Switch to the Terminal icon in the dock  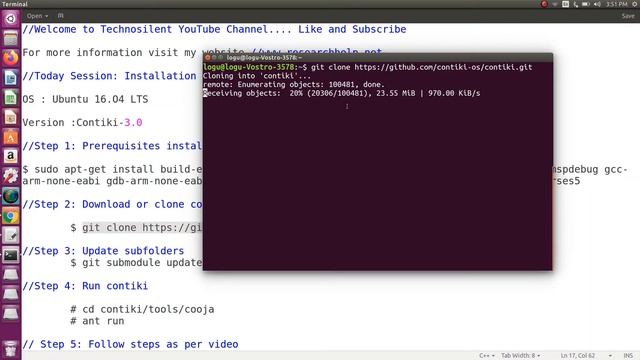[11, 256]
